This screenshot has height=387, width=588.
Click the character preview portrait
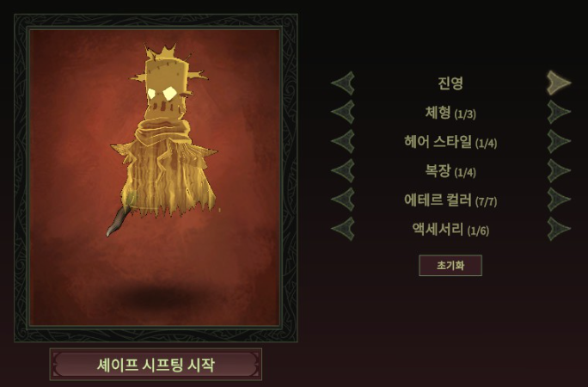(156, 178)
